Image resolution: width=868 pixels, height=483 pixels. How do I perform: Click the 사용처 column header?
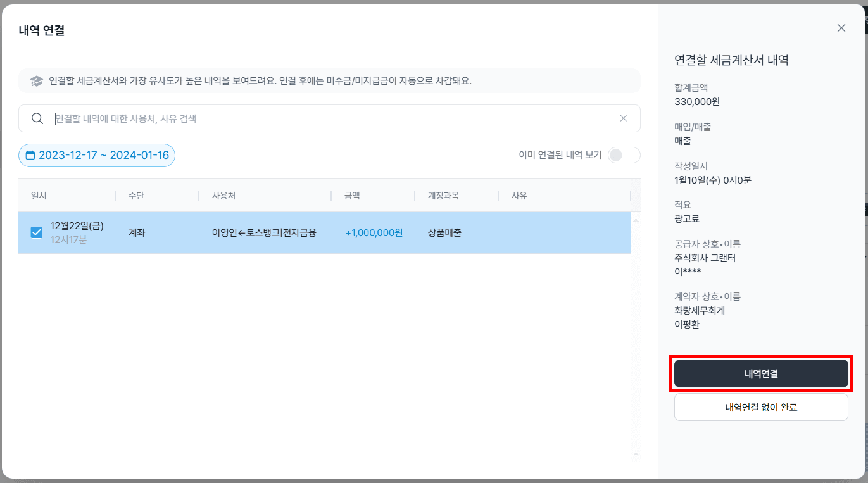coord(224,196)
